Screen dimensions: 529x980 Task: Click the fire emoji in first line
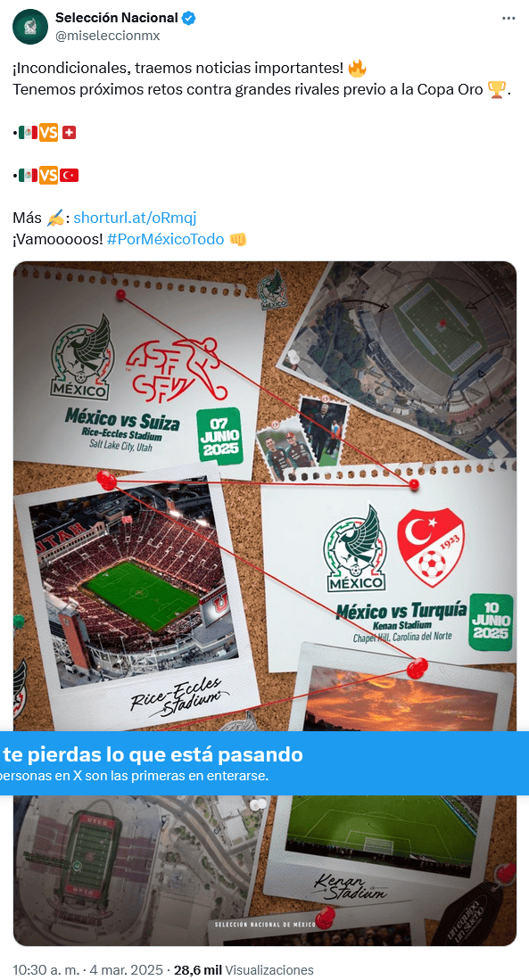pyautogui.click(x=357, y=68)
